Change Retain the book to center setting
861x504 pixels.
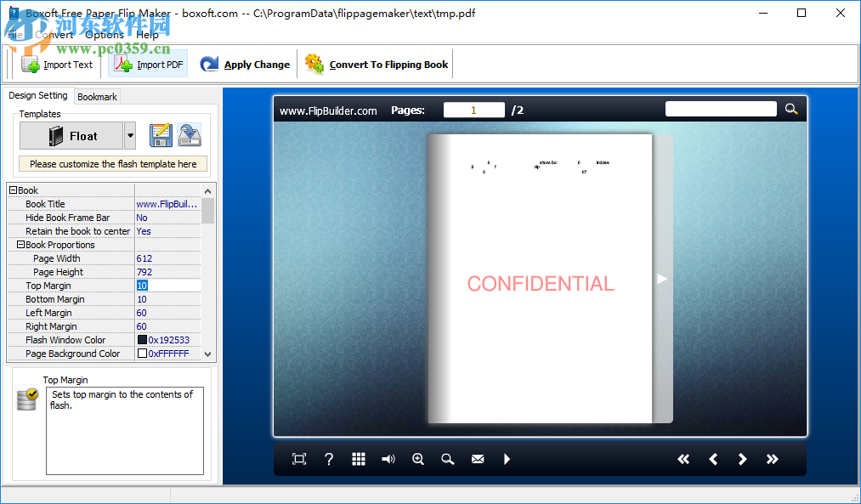click(x=143, y=230)
